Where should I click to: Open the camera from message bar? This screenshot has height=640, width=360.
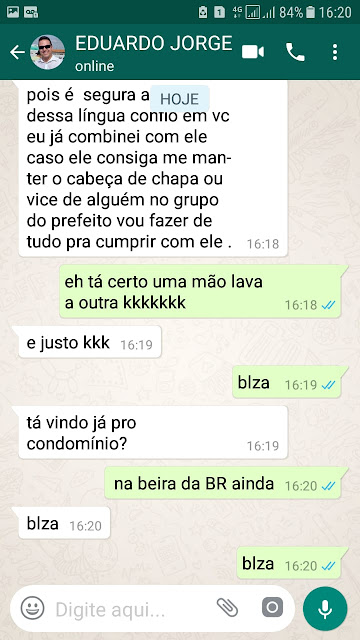(x=272, y=607)
